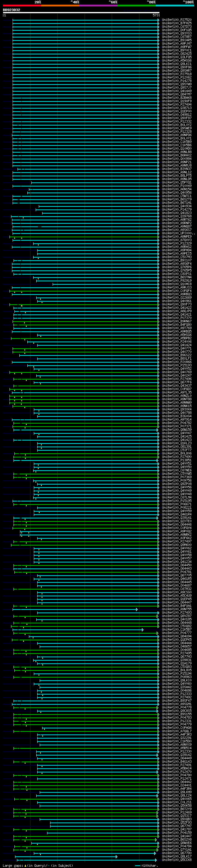Select hit label UniRef100_A5ASG6

[177, 61]
